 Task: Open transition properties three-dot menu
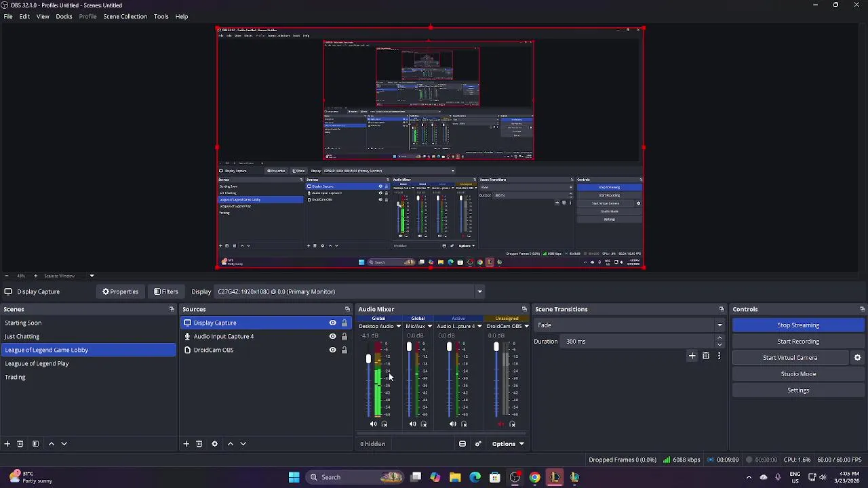coord(719,356)
